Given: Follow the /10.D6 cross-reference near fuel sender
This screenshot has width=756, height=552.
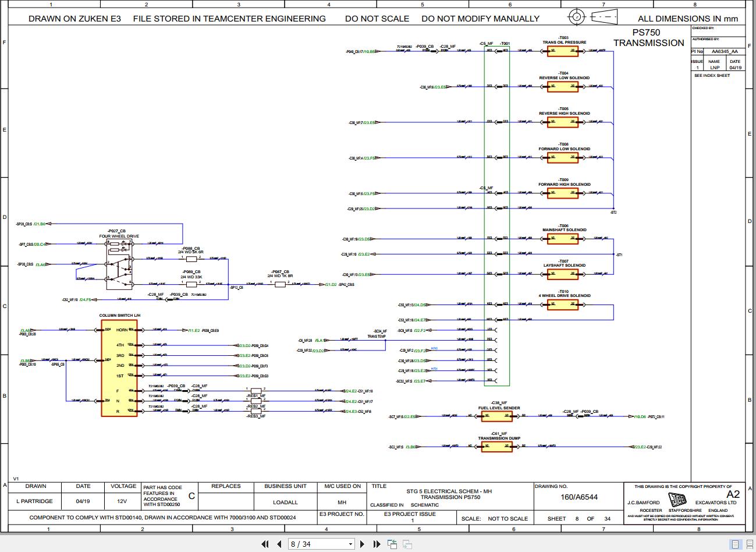Looking at the screenshot, I should [x=640, y=416].
